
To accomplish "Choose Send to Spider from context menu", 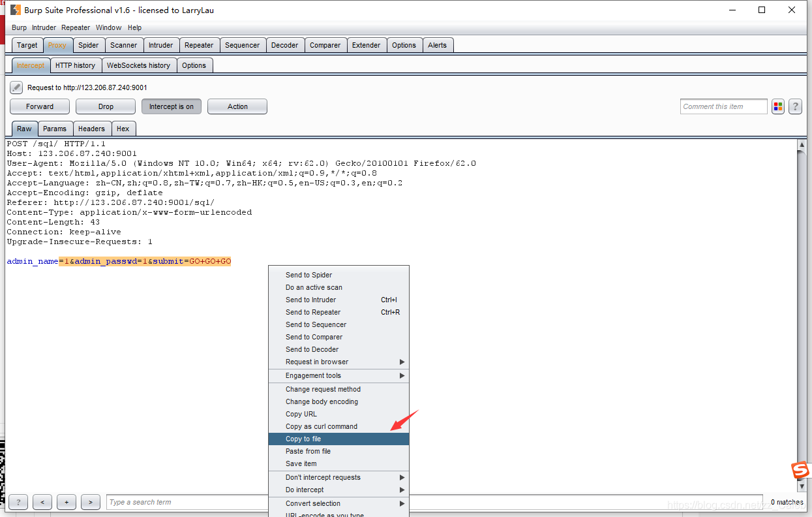I will (338, 275).
